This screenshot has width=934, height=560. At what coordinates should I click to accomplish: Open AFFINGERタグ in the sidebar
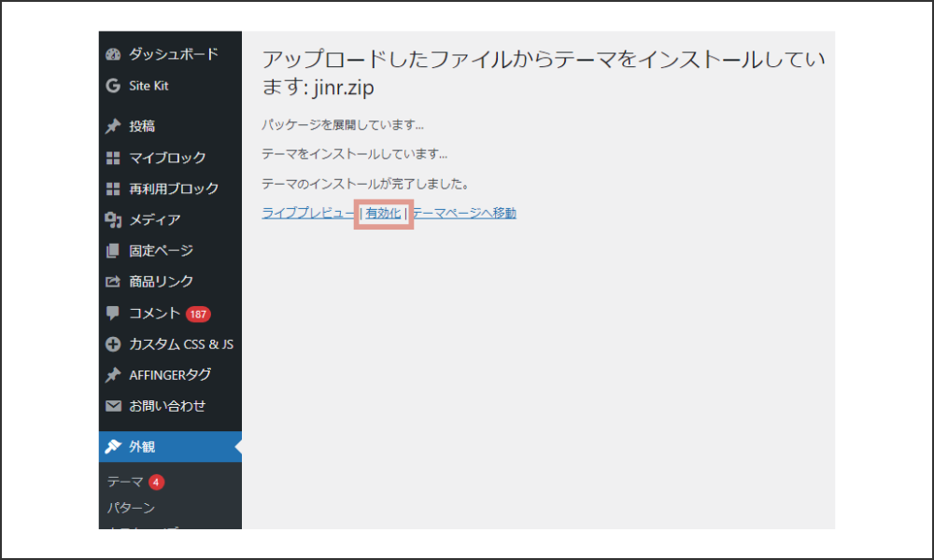[170, 375]
